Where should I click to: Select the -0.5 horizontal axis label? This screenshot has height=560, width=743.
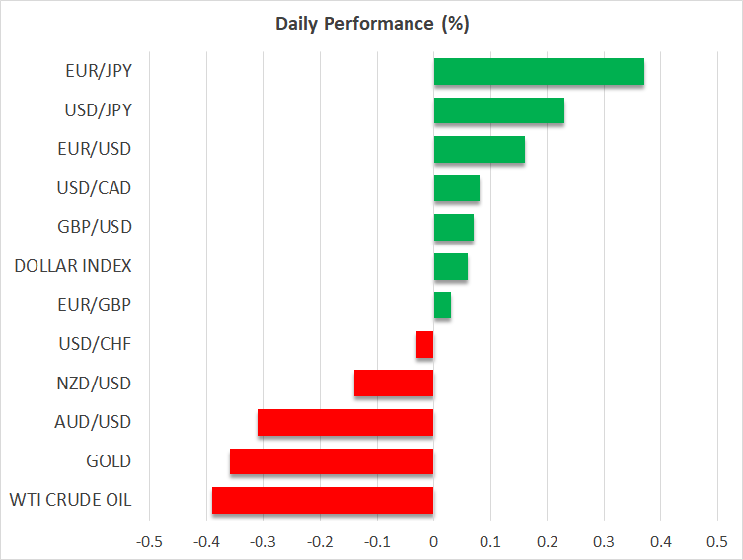coord(149,541)
